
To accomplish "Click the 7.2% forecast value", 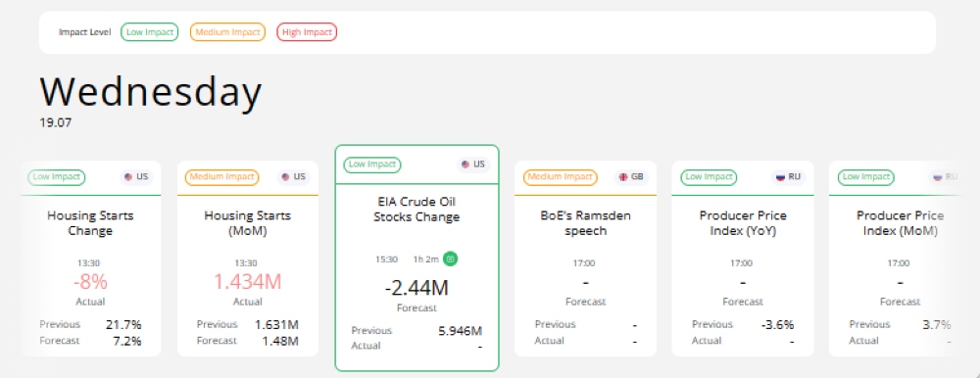I will [x=126, y=341].
